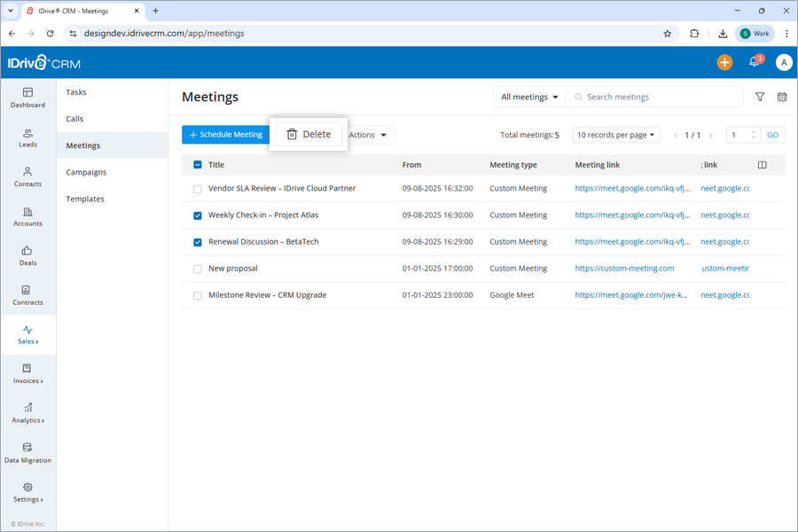Check the New proposal meeting checkbox
Image resolution: width=798 pixels, height=532 pixels.
point(197,268)
